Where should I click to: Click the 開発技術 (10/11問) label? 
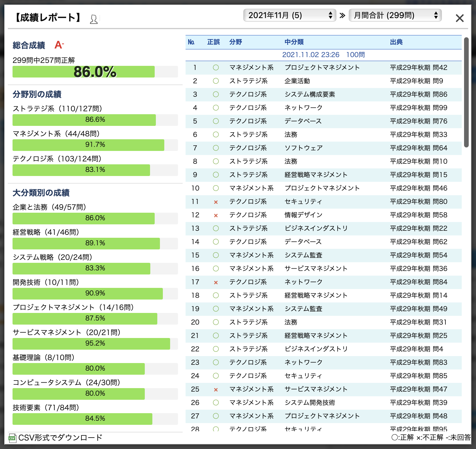pyautogui.click(x=46, y=282)
